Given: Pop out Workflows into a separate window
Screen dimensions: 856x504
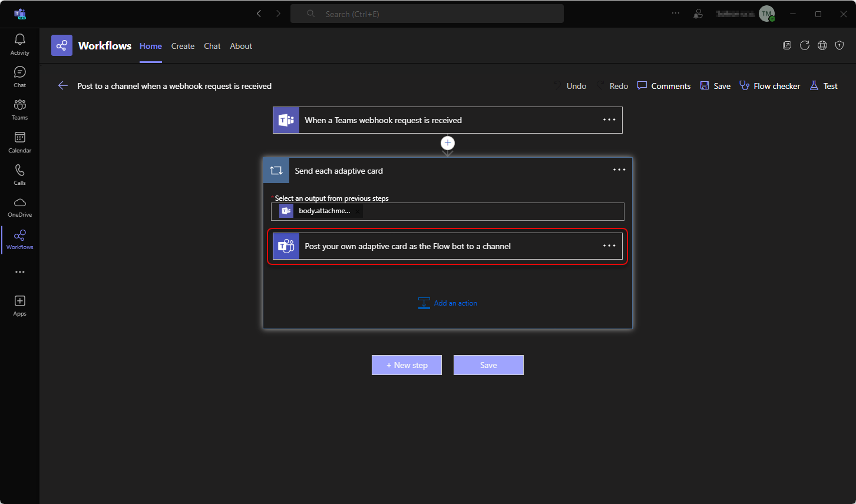Looking at the screenshot, I should 787,45.
